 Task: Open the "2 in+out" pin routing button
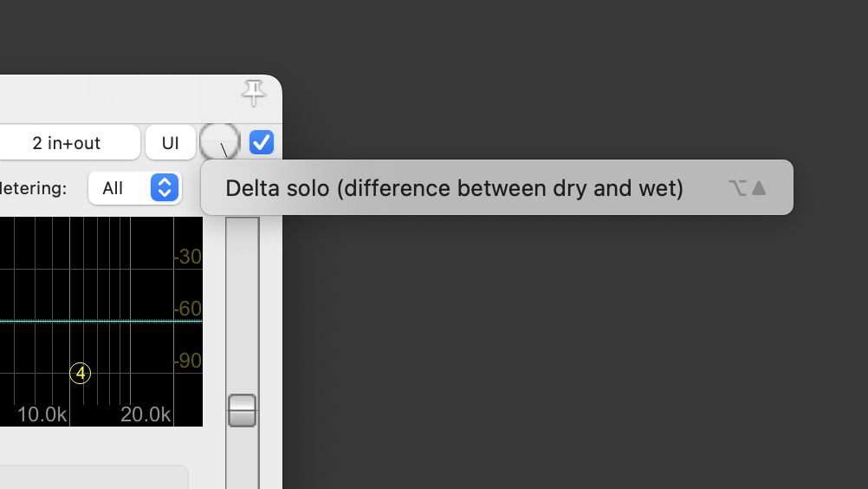68,143
